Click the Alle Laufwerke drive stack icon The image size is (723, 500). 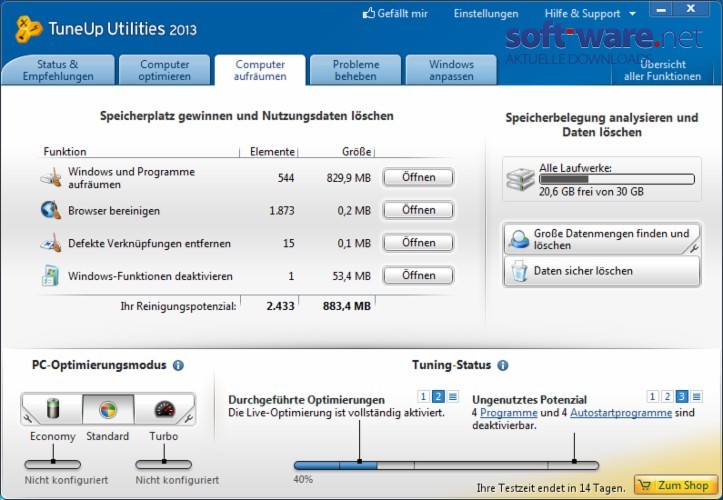pyautogui.click(x=521, y=179)
